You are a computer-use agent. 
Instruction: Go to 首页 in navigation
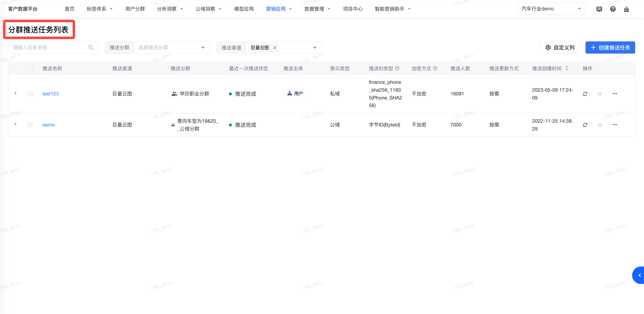tap(70, 9)
